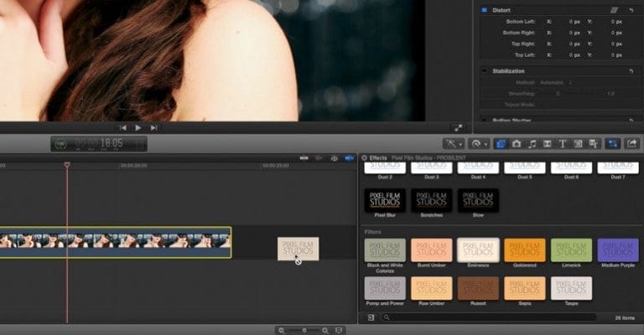Toggle timeline snapping
This screenshot has height=335, width=644.
pos(349,158)
